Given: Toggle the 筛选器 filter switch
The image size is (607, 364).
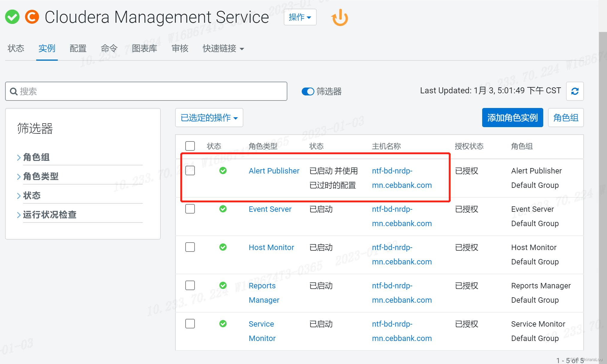Looking at the screenshot, I should tap(308, 91).
